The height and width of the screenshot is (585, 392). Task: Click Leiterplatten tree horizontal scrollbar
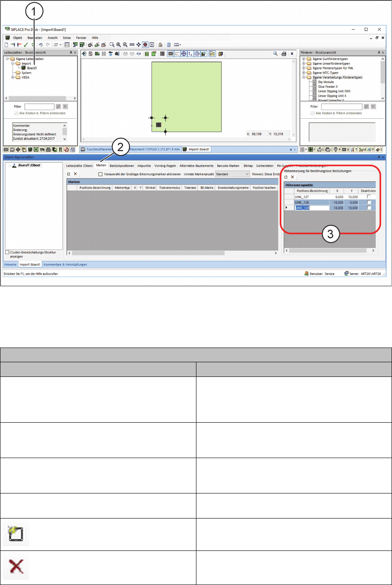[41, 98]
